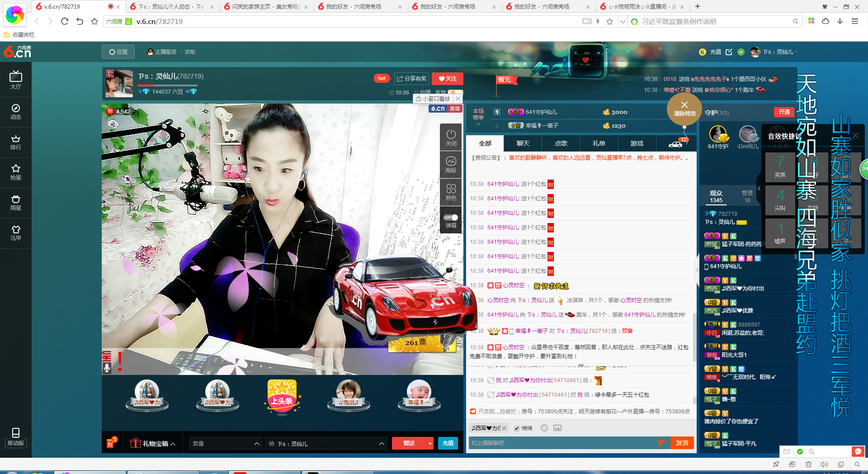Screen dimensions: 868x474
Task: Click the trash icon in the browser status bar
Action: point(808,464)
